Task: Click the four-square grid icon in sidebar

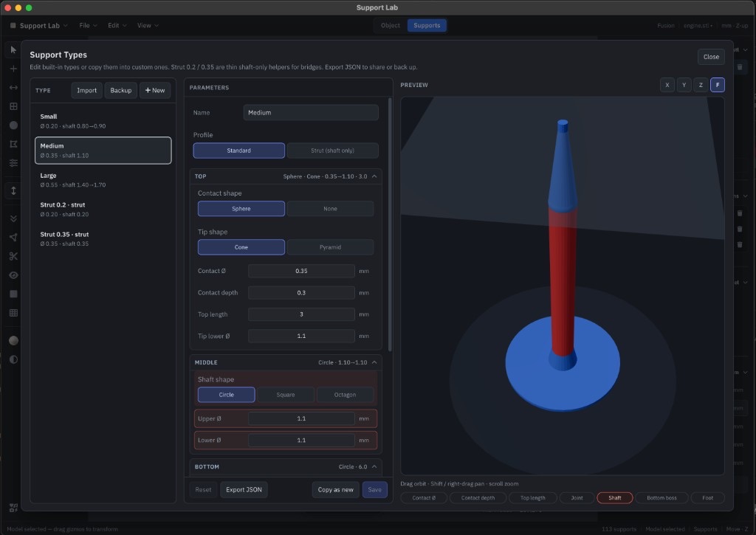Action: point(13,106)
